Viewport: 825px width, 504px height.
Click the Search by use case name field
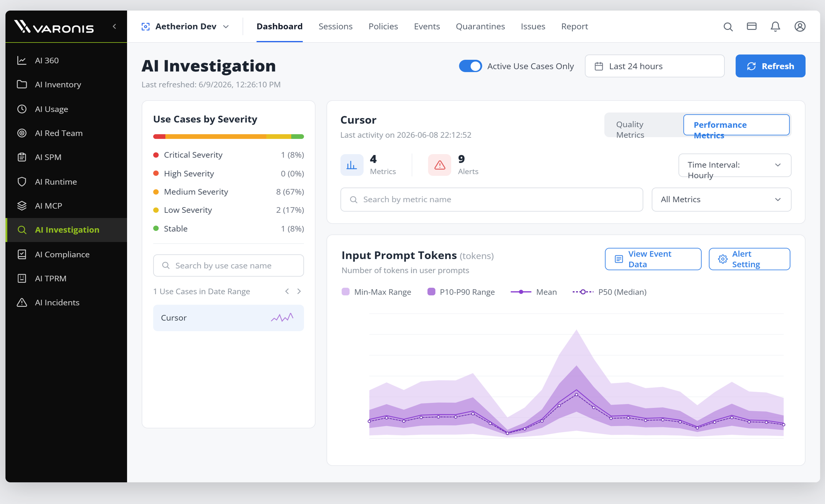228,265
